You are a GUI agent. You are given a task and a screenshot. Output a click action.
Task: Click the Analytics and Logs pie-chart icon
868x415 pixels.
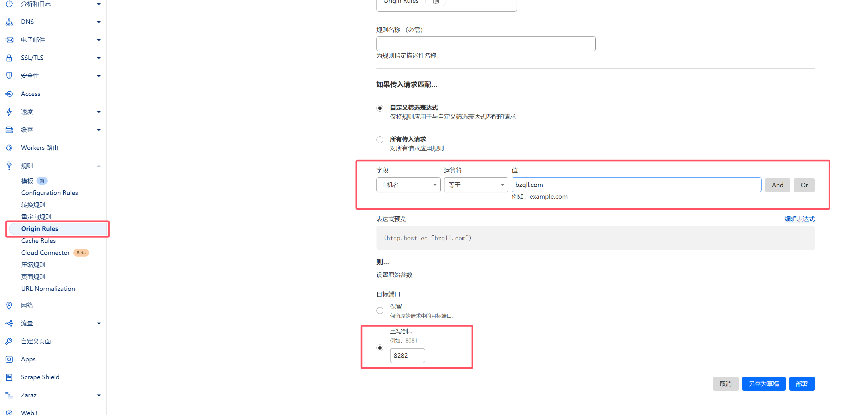(x=9, y=4)
